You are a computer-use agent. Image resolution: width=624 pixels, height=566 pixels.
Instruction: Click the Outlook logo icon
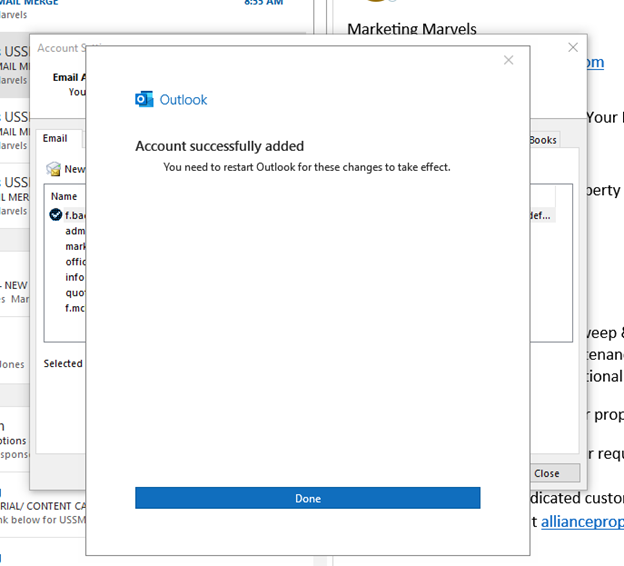144,99
